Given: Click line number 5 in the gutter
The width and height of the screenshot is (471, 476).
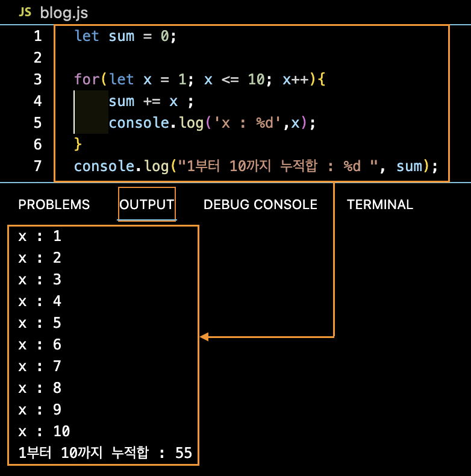Looking at the screenshot, I should coord(37,123).
